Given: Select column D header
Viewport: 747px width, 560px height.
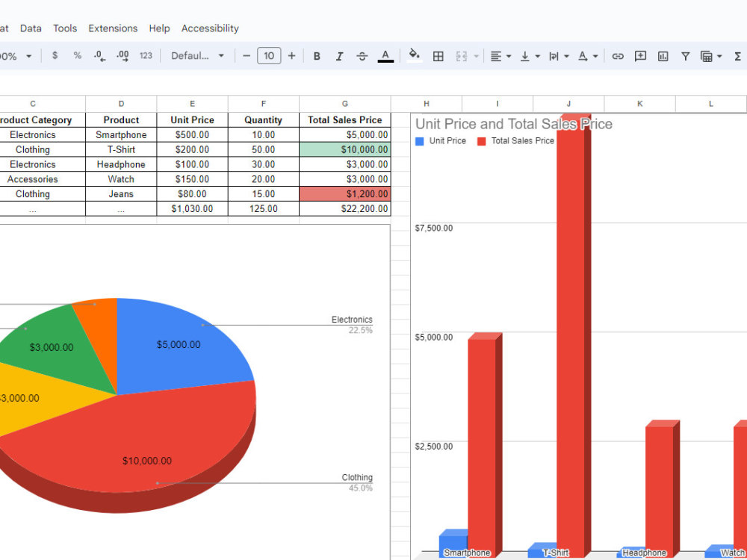Looking at the screenshot, I should click(121, 104).
